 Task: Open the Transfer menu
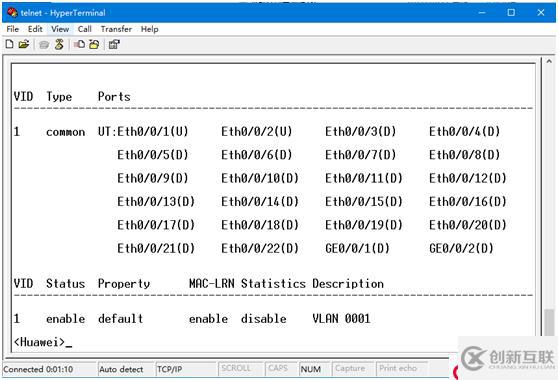[x=116, y=29]
